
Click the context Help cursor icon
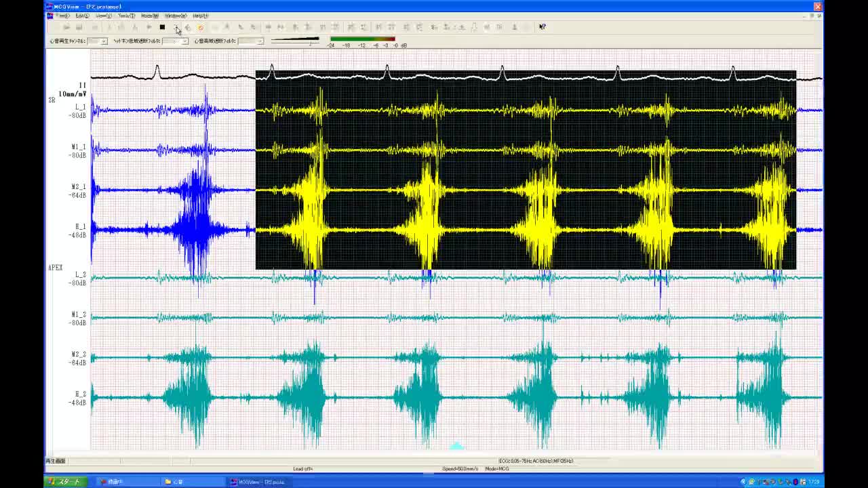pos(542,27)
